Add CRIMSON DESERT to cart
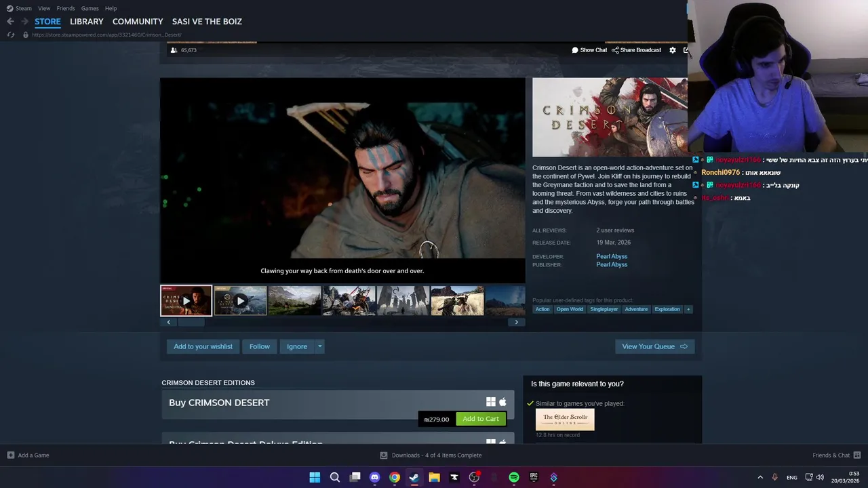 [481, 419]
